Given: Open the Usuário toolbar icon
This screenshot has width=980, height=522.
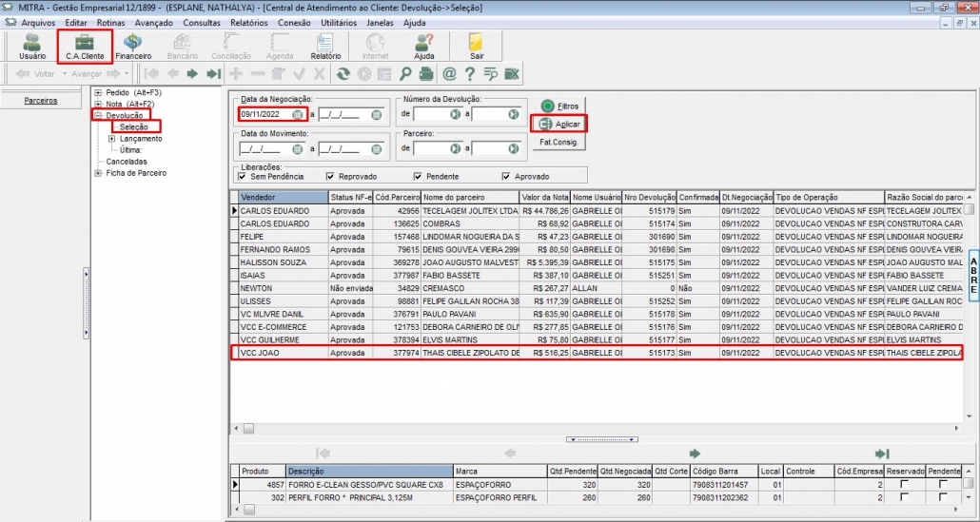Looking at the screenshot, I should point(31,45).
